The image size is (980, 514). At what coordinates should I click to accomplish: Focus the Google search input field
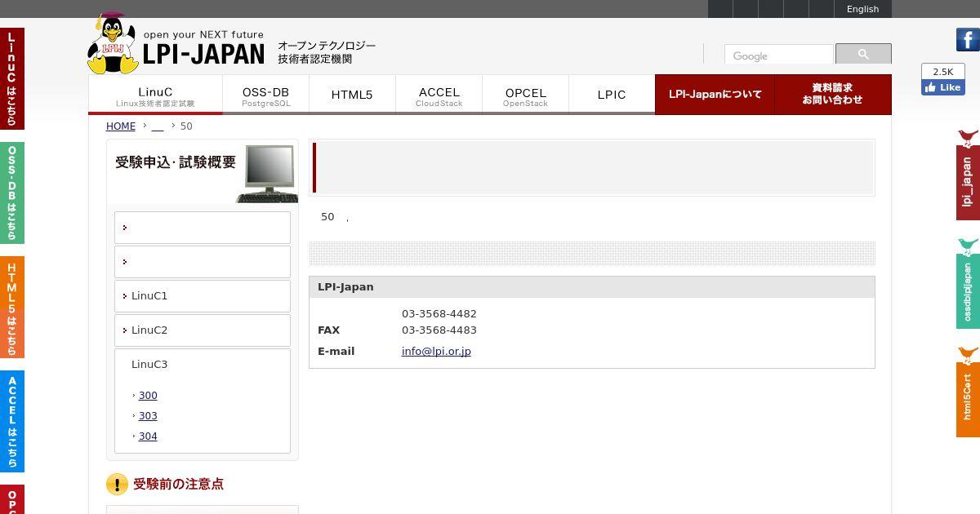click(x=778, y=55)
